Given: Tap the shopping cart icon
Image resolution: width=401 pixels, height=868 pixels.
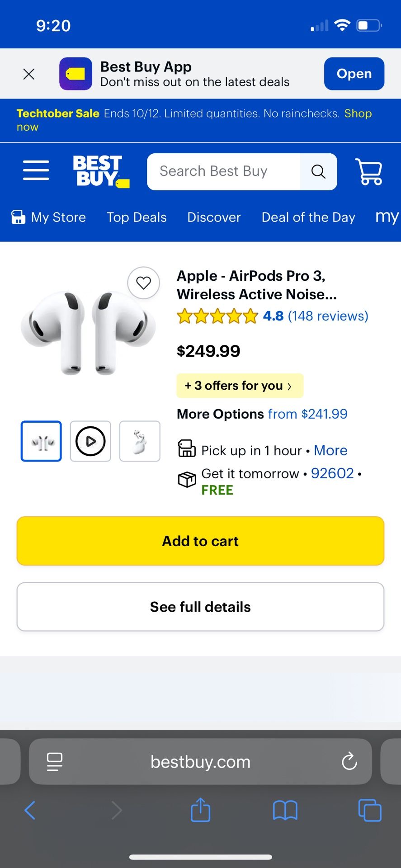Looking at the screenshot, I should pos(369,171).
